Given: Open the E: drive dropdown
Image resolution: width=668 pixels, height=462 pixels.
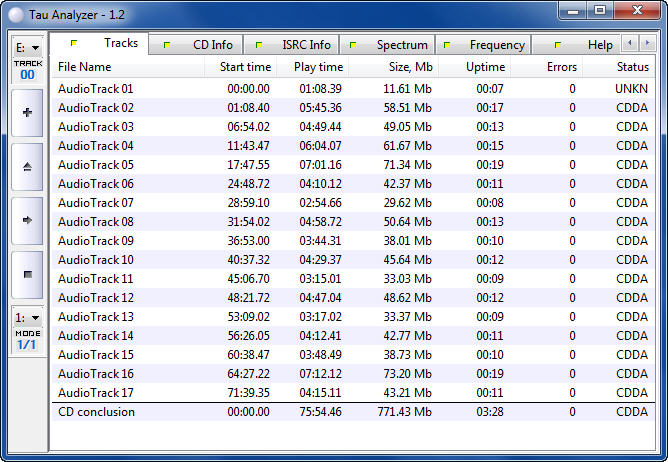Looking at the screenshot, I should pos(27,47).
